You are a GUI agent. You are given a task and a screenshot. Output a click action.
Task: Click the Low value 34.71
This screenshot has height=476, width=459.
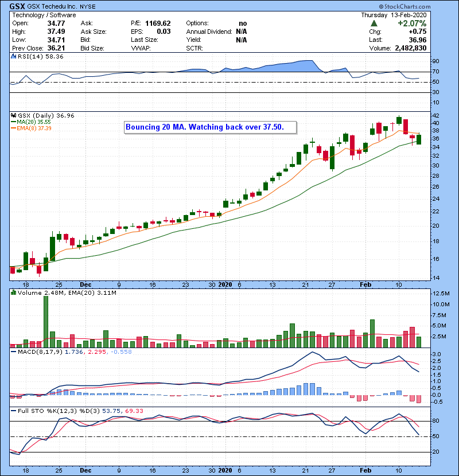pos(56,40)
